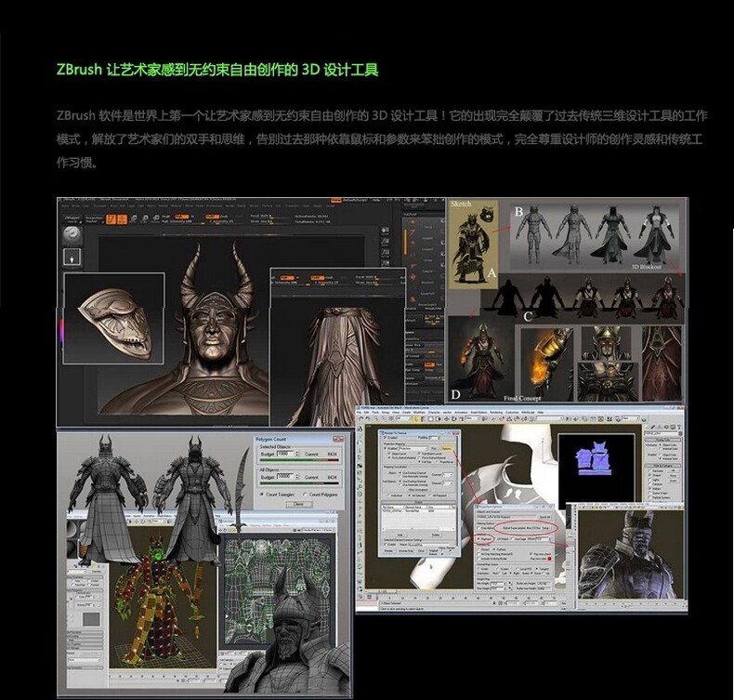Click the Render button in Render To Texture
Viewport: 734px width, 700px height.
pos(389,550)
